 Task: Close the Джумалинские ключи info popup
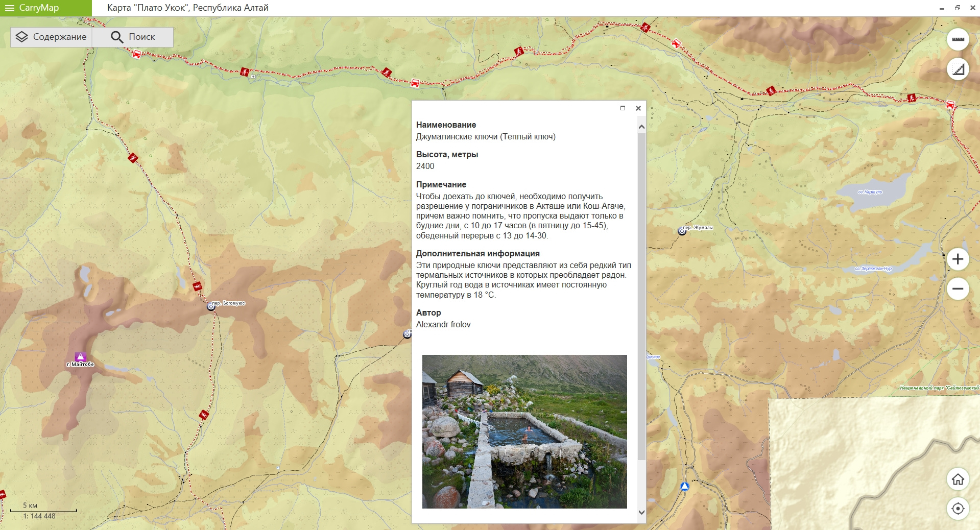point(638,108)
